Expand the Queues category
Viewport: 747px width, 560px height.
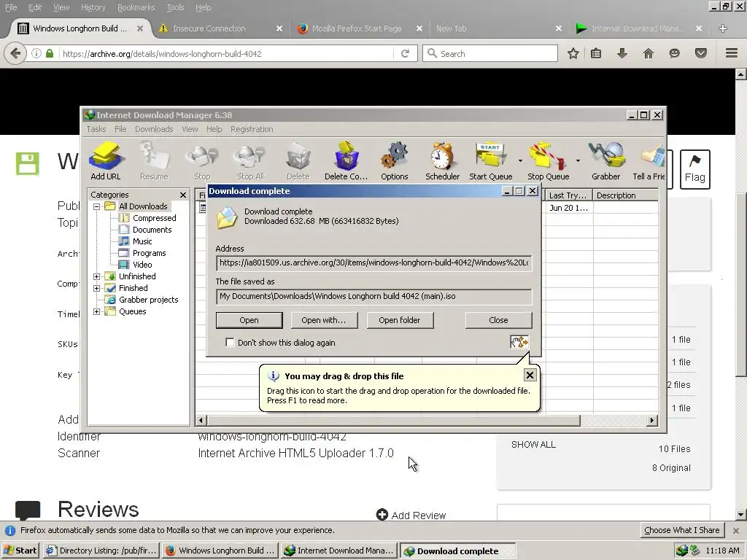coord(97,311)
